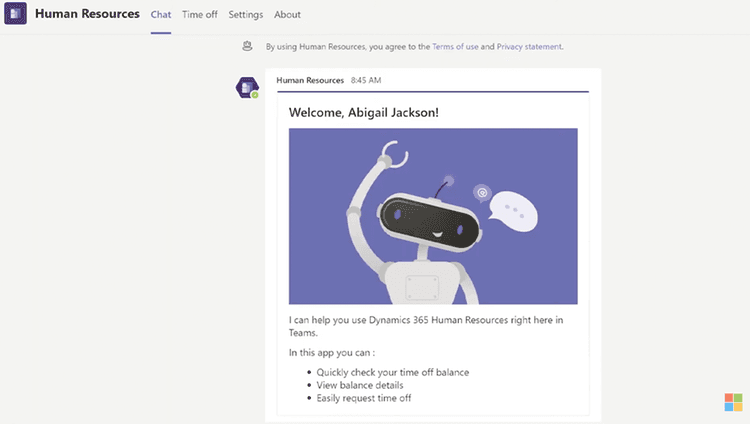Click the 8:45 AM message timestamp
The width and height of the screenshot is (750, 424).
(366, 80)
